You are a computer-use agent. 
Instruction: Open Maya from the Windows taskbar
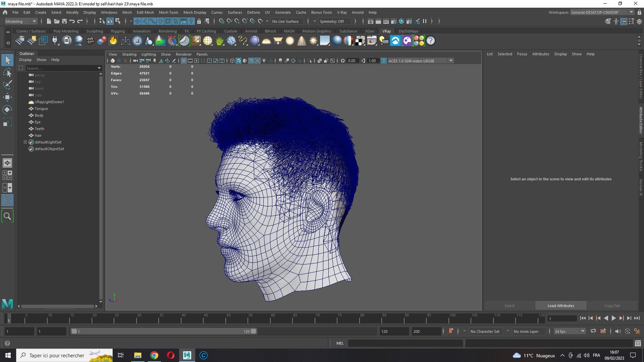click(x=187, y=355)
